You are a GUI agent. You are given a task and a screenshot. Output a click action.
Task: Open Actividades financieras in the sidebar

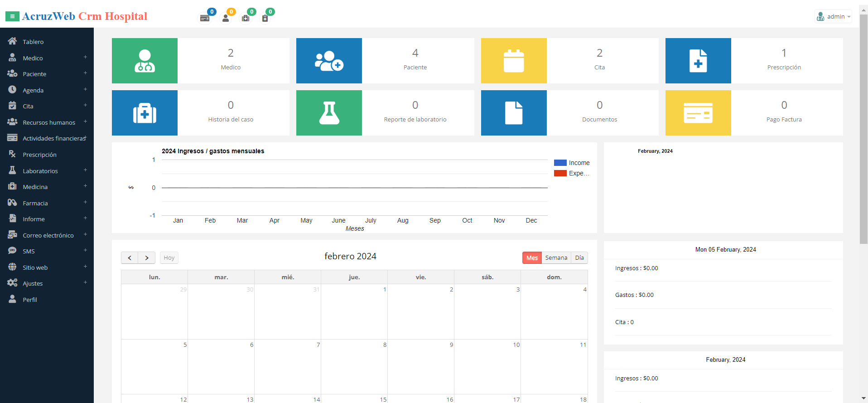click(47, 138)
